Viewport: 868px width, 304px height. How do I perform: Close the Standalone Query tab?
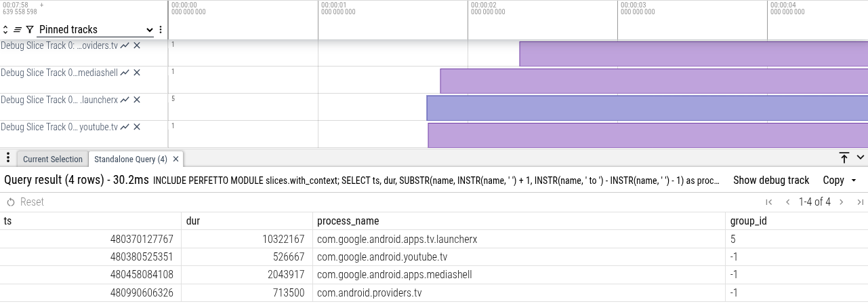pyautogui.click(x=175, y=159)
